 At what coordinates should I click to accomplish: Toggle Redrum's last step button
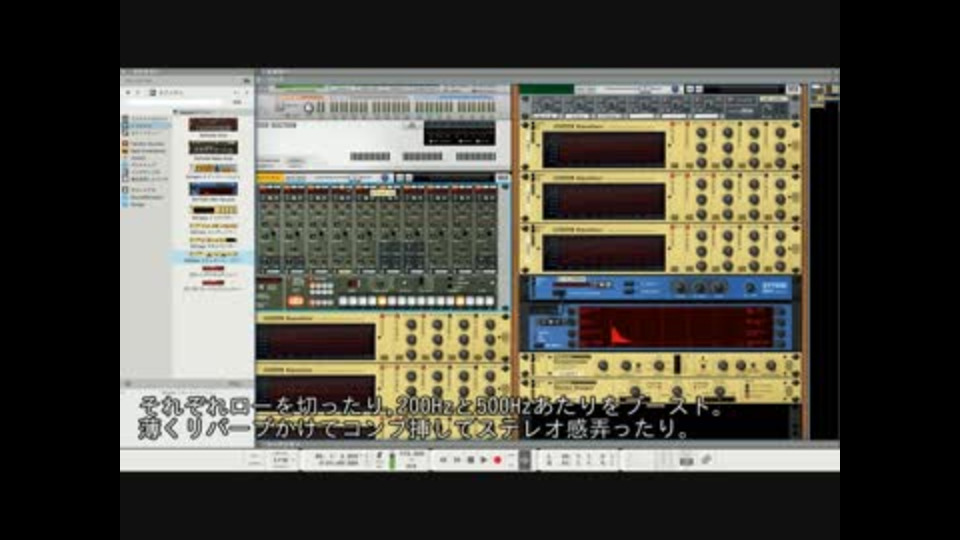click(490, 301)
